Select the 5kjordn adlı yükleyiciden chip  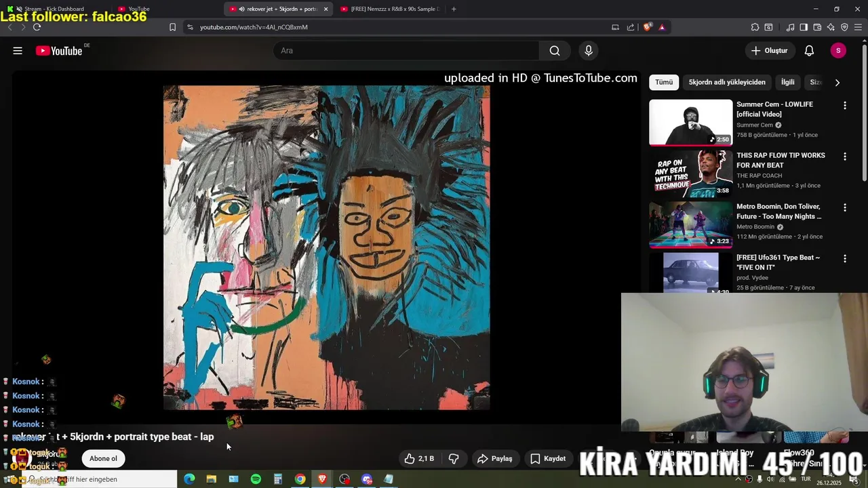click(727, 82)
